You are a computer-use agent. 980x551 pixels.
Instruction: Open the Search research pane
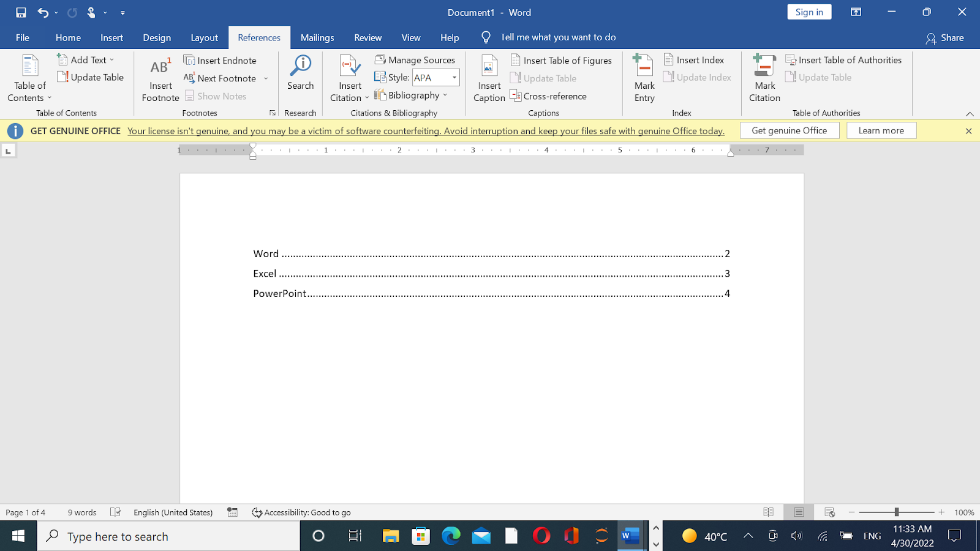coord(300,73)
